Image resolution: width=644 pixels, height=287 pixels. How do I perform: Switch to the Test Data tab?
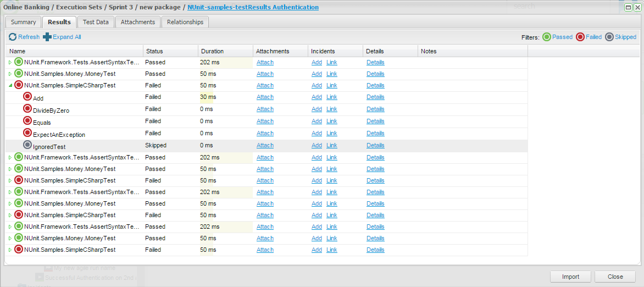tap(96, 22)
